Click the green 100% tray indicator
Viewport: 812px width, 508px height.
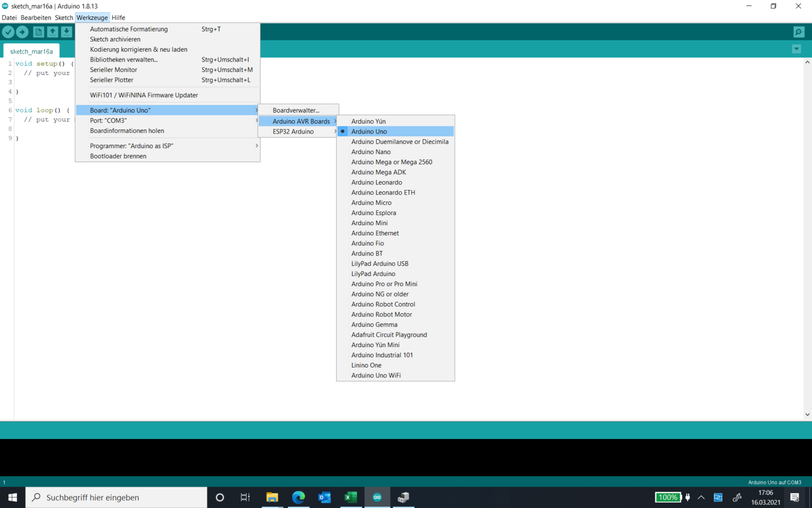(x=668, y=497)
